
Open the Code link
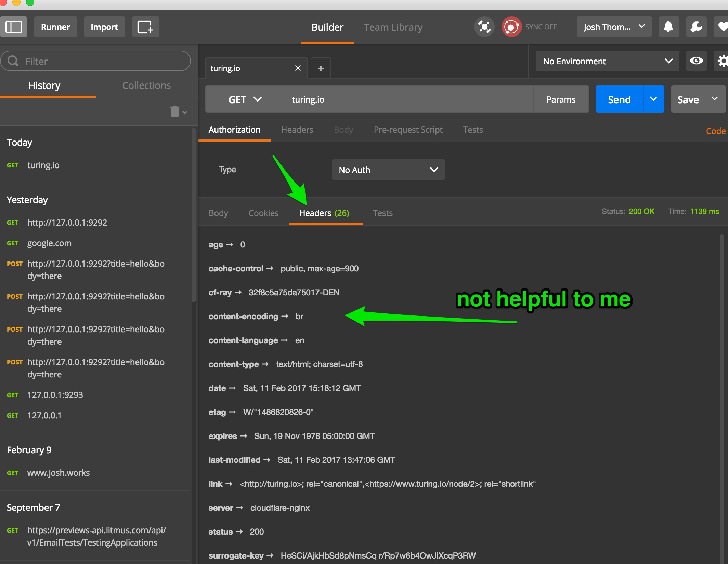716,131
